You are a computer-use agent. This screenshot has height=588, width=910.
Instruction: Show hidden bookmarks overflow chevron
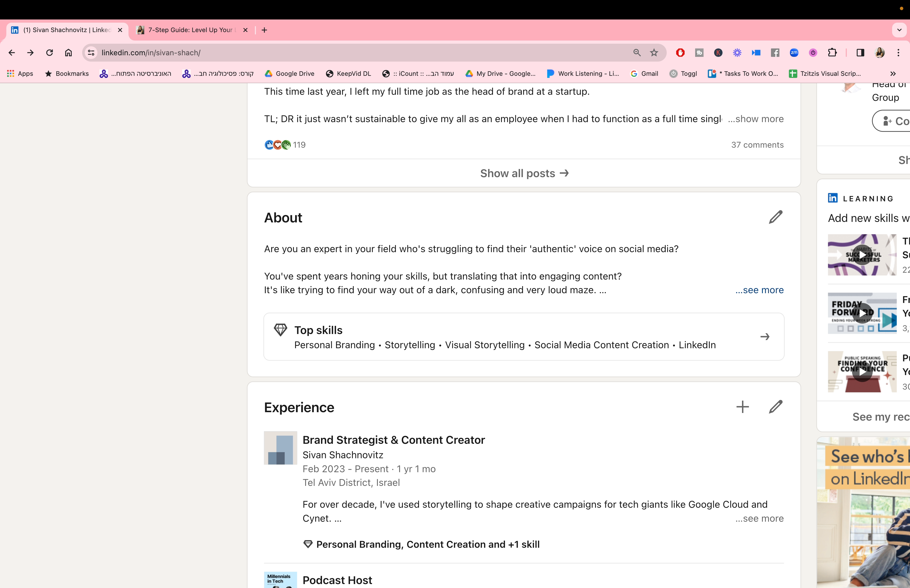coord(893,74)
